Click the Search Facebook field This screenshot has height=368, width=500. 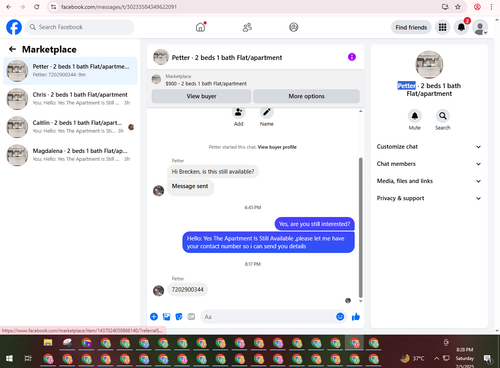[x=80, y=27]
